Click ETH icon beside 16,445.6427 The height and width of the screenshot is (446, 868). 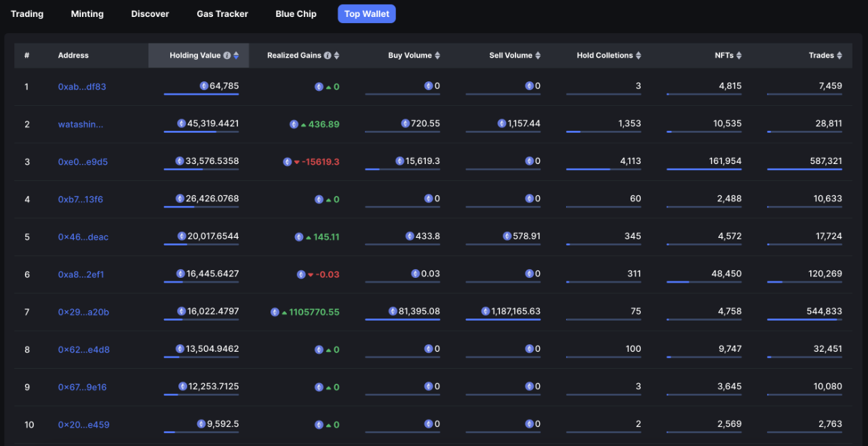point(180,274)
